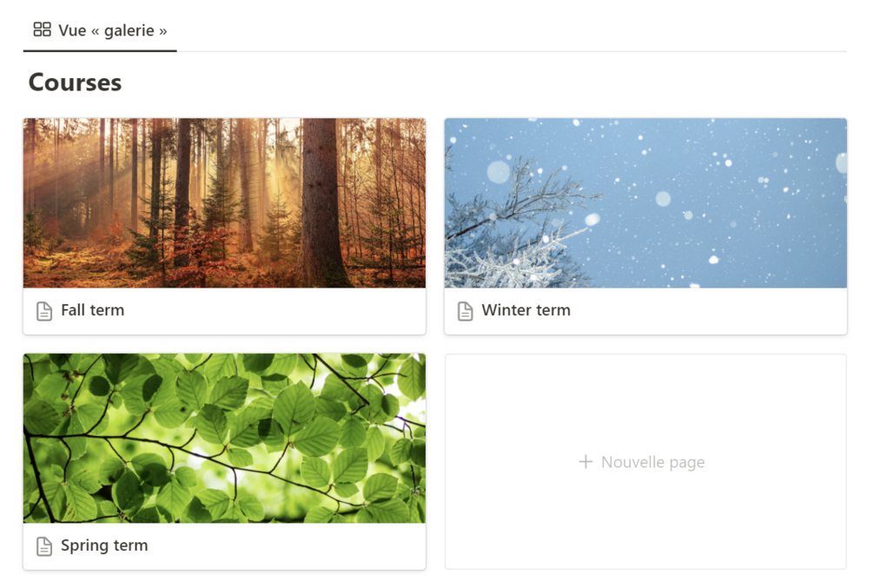Select the Spring term card footer
873x588 pixels.
(224, 546)
